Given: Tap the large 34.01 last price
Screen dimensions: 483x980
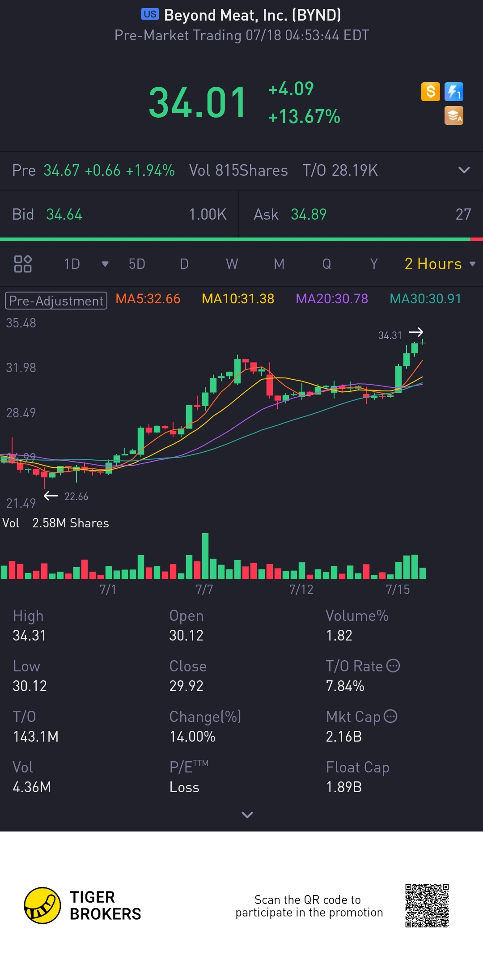Looking at the screenshot, I should pyautogui.click(x=198, y=103).
